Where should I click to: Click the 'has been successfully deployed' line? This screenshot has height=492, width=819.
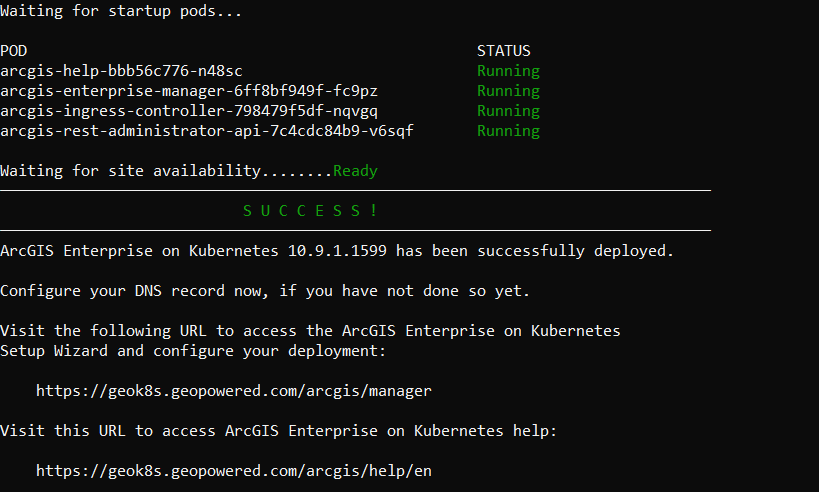coord(337,251)
